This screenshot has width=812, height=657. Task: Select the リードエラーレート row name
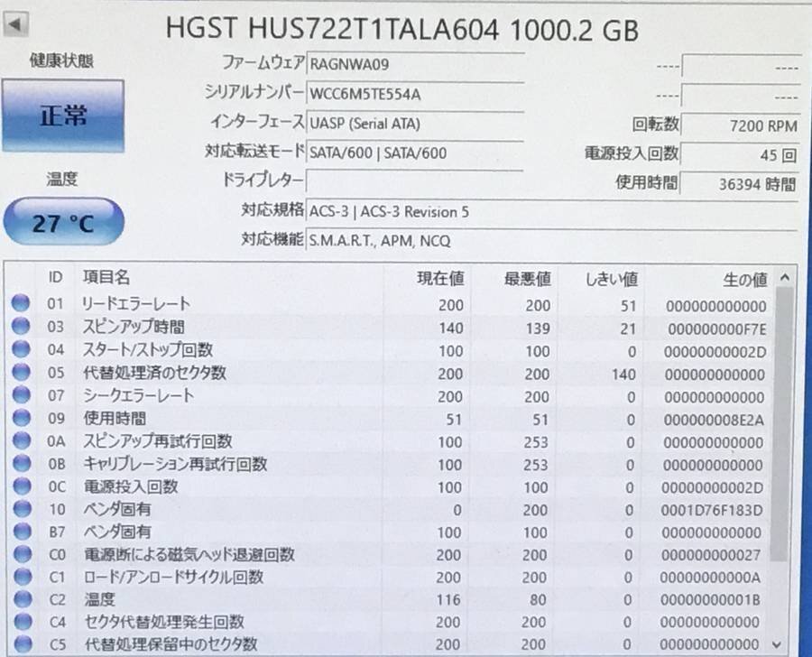point(136,303)
